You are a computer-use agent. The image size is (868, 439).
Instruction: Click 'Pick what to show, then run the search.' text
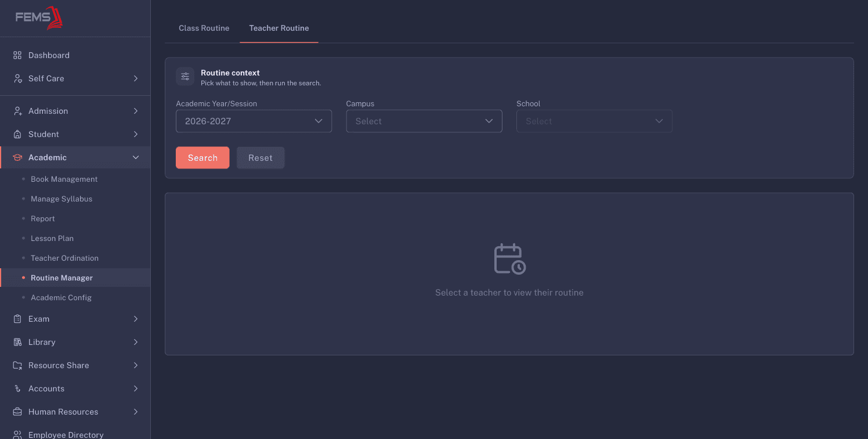(261, 83)
